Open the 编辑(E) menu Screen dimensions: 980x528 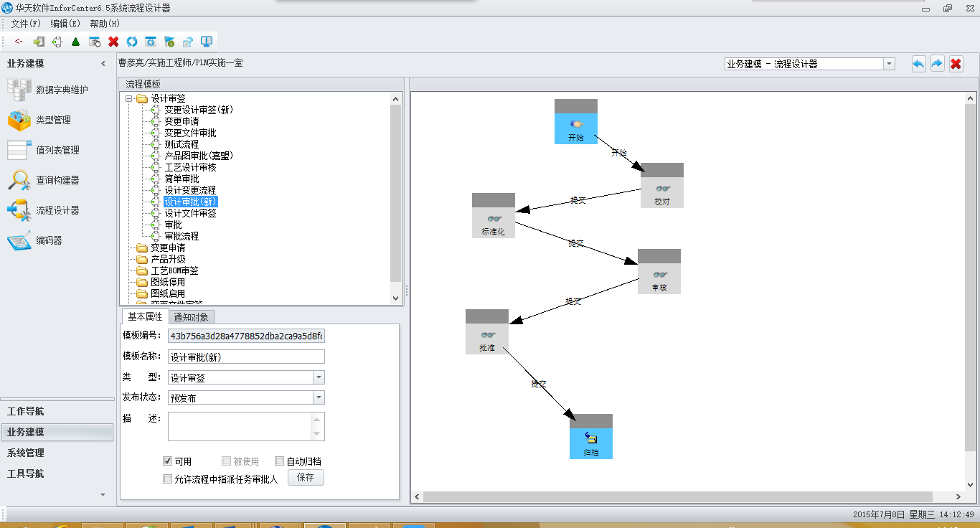click(x=65, y=24)
